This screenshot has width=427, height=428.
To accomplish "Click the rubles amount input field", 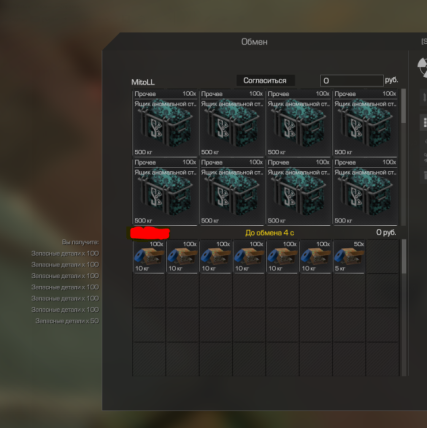I will point(352,81).
